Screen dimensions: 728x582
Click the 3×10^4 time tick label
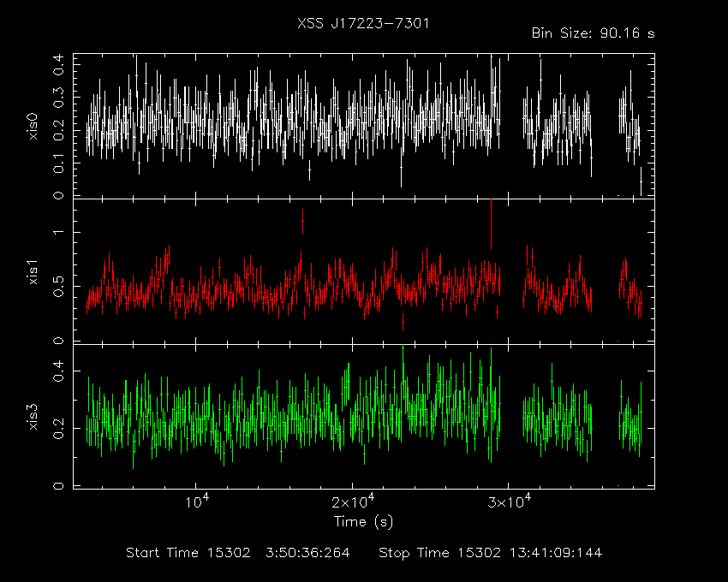510,502
